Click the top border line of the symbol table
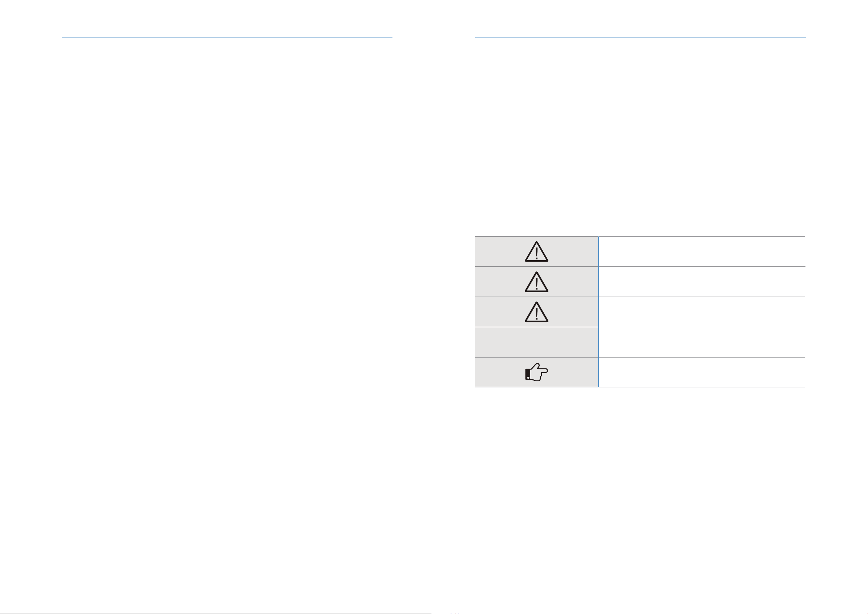The width and height of the screenshot is (868, 614). (640, 237)
